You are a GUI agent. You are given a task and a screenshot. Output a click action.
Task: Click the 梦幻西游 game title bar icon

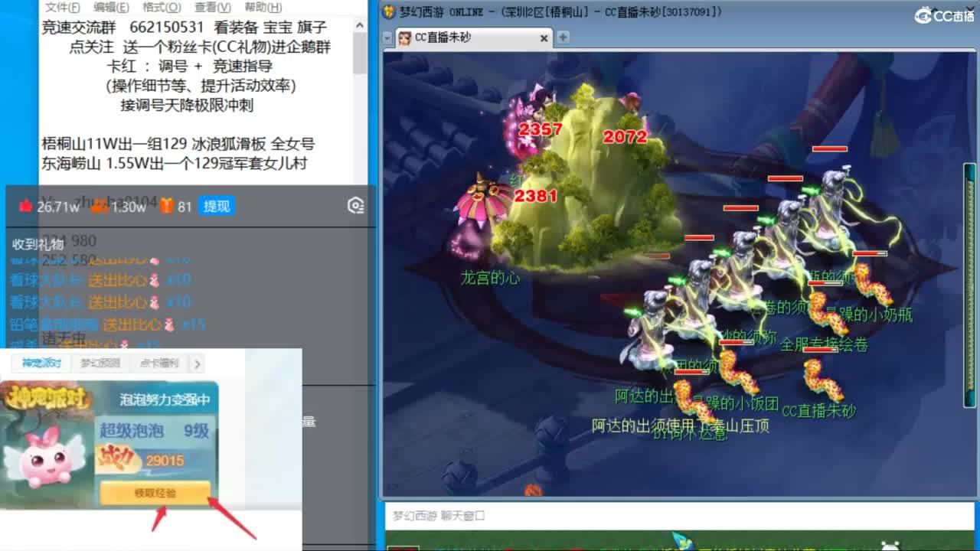389,11
